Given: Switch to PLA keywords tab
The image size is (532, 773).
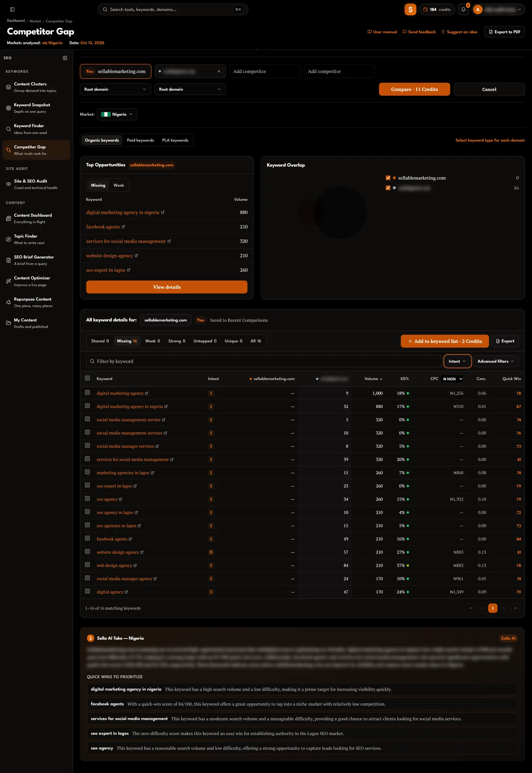Looking at the screenshot, I should (x=175, y=140).
